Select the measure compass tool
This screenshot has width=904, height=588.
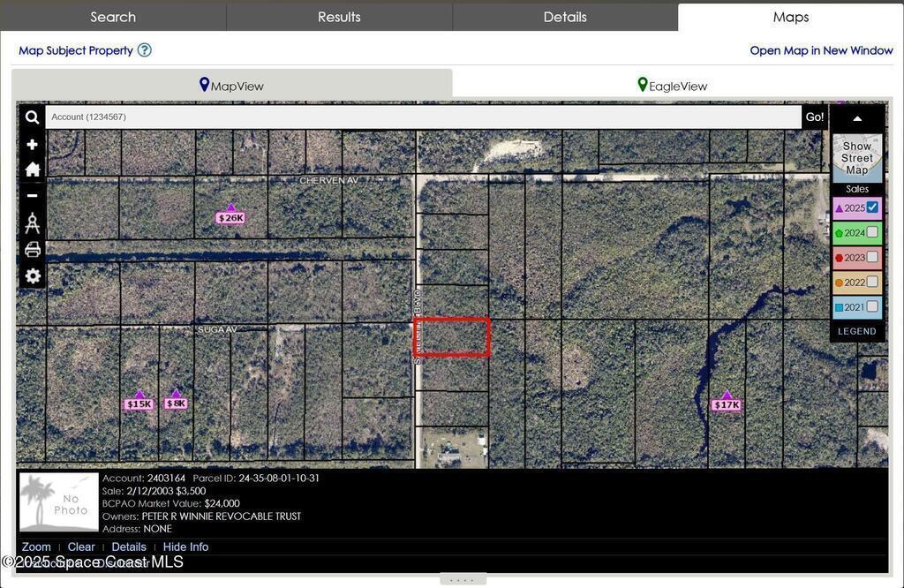click(32, 222)
